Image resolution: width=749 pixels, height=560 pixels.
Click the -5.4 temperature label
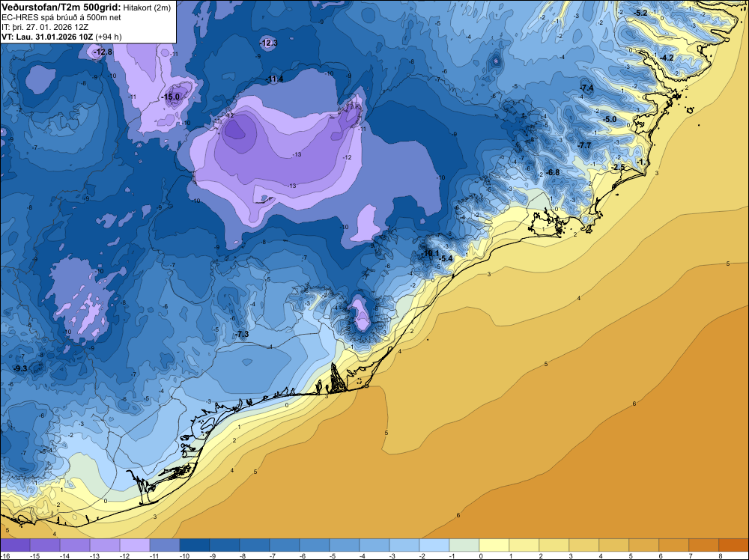(x=446, y=259)
